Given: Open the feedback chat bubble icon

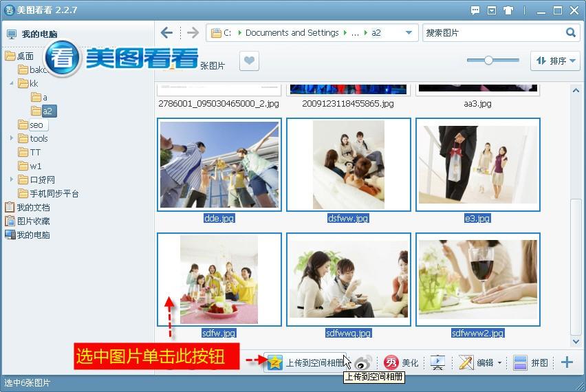Looking at the screenshot, I should tap(475, 10).
